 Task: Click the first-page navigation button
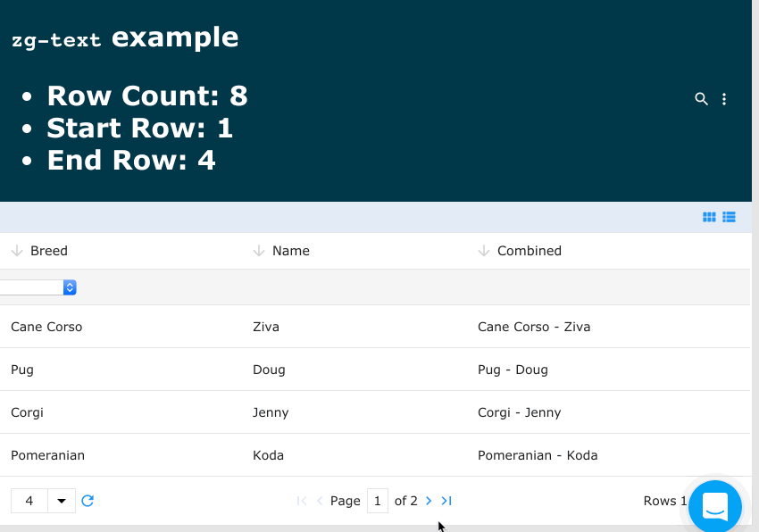click(301, 501)
